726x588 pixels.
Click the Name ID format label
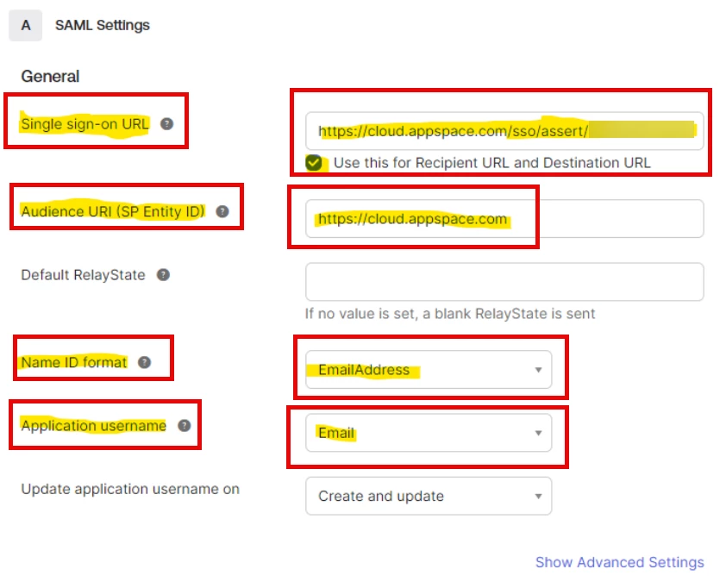tap(74, 362)
